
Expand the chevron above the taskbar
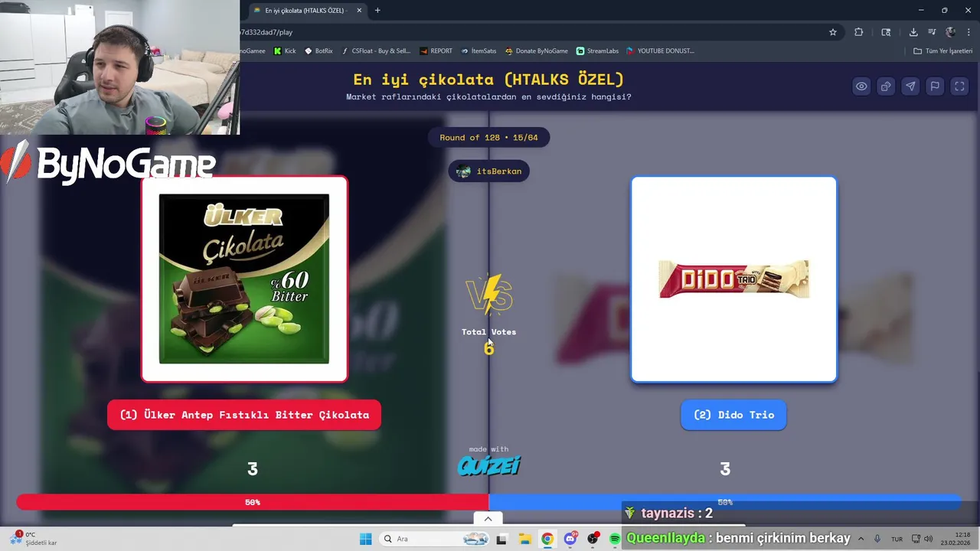[488, 519]
